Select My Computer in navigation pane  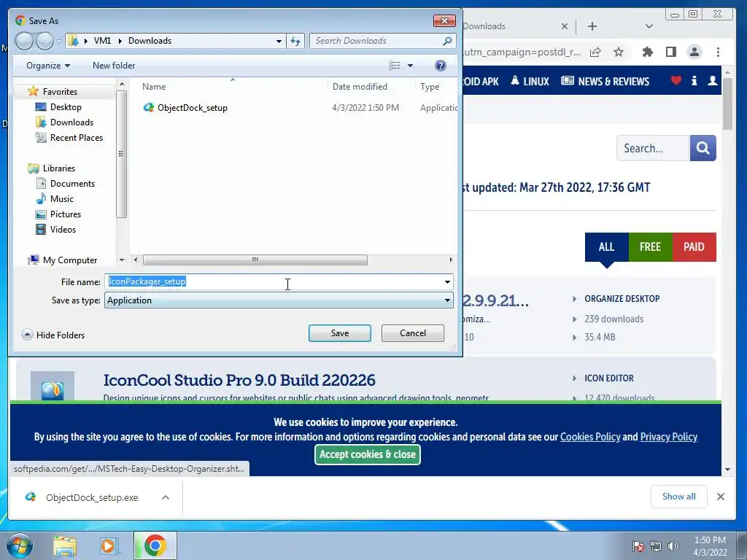69,260
